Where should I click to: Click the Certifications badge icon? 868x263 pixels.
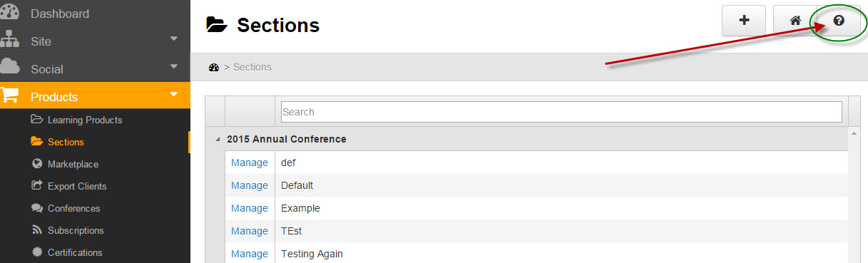[x=37, y=252]
